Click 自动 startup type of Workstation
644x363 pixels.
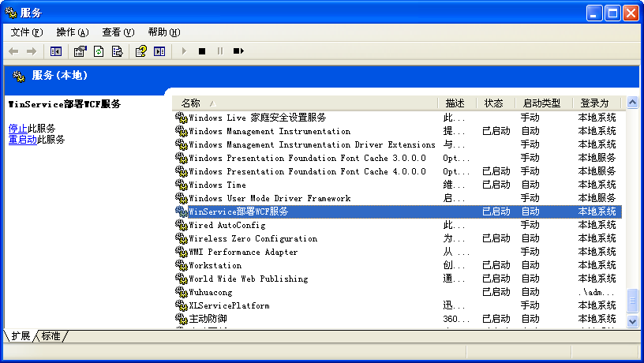pyautogui.click(x=530, y=265)
